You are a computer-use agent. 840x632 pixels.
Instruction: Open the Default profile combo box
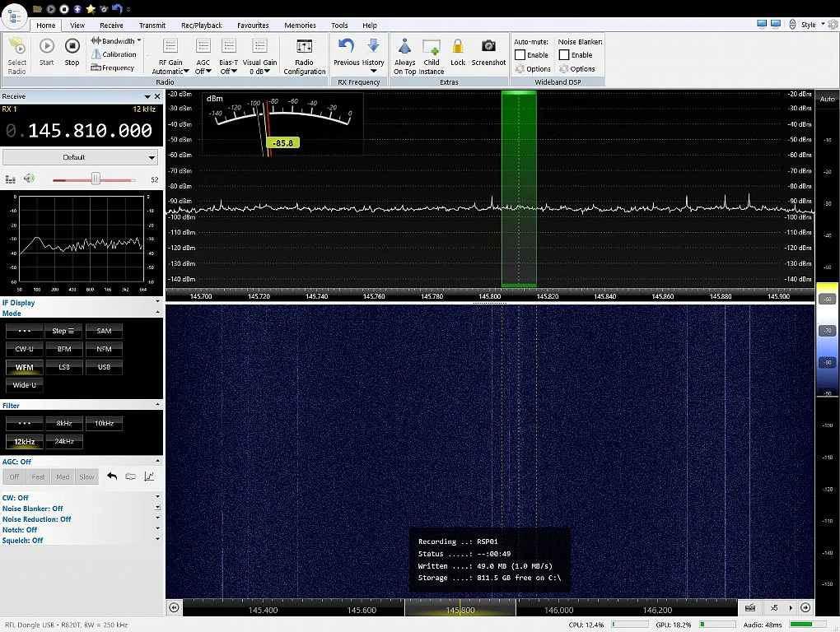[x=81, y=157]
